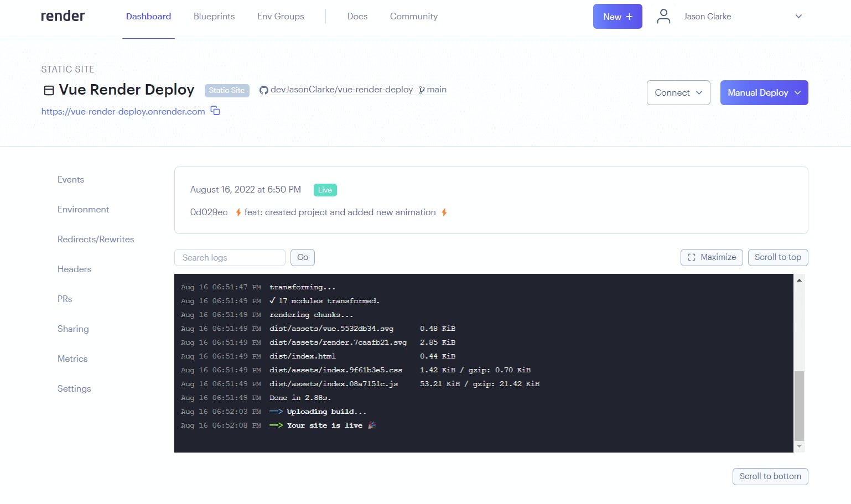The width and height of the screenshot is (851, 504).
Task: Click the Vue Render Deploy title
Action: pos(127,90)
